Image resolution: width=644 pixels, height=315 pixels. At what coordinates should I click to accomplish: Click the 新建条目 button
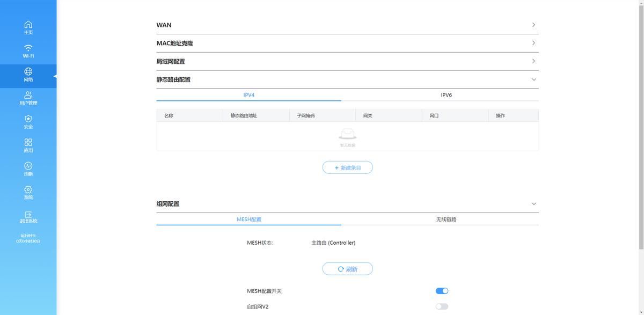point(347,167)
